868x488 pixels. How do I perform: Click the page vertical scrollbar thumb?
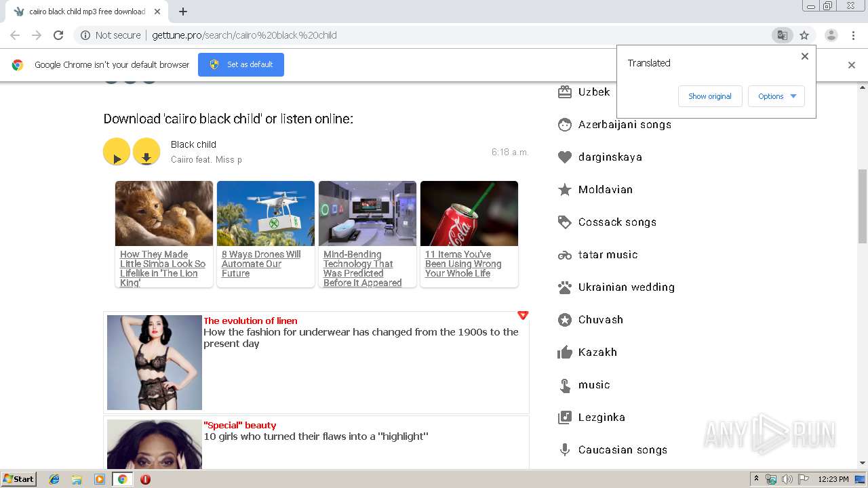[x=863, y=205]
